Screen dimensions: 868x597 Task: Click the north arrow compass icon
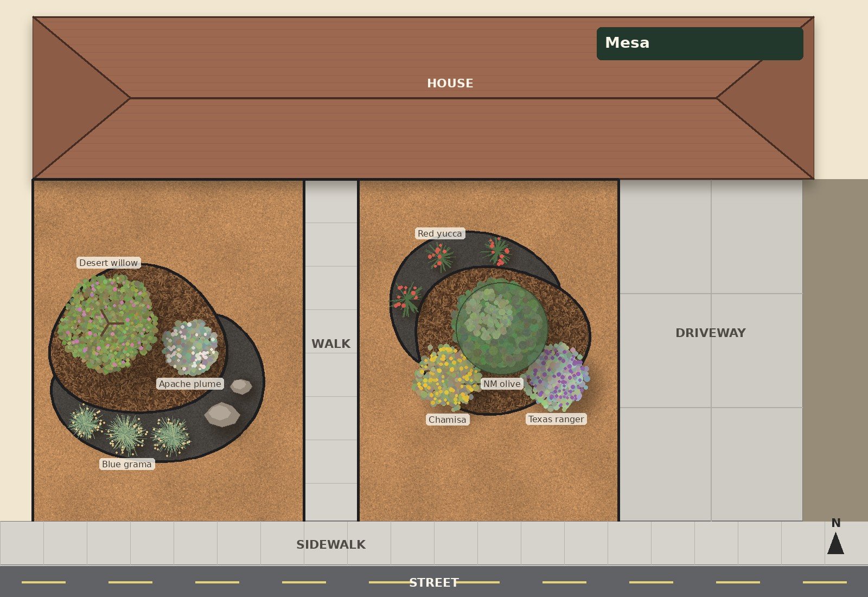[x=835, y=536]
